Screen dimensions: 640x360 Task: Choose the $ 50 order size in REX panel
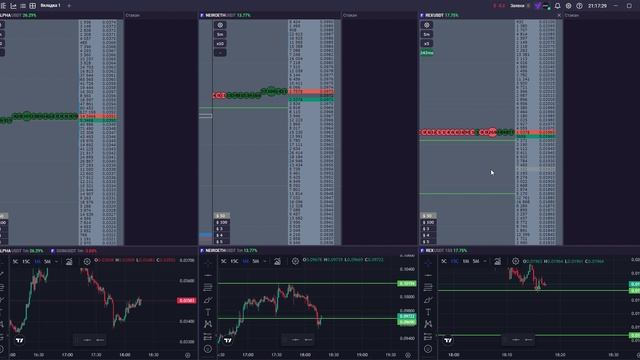point(428,216)
